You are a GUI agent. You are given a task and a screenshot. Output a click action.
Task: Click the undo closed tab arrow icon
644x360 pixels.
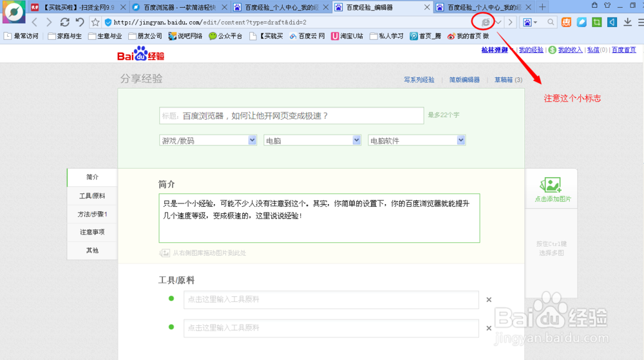tap(80, 22)
